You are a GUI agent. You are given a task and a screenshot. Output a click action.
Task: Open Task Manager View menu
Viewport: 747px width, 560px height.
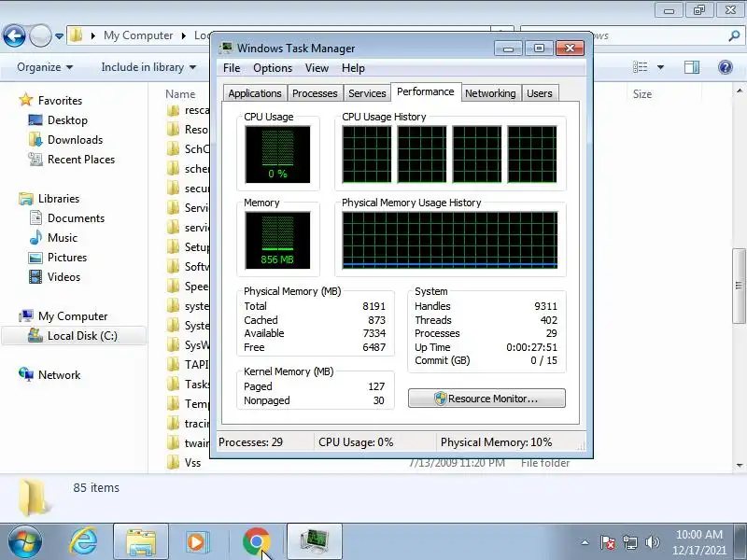click(x=317, y=68)
